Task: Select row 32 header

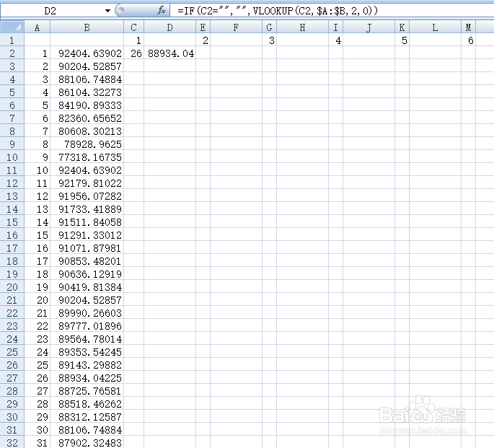Action: [x=12, y=442]
